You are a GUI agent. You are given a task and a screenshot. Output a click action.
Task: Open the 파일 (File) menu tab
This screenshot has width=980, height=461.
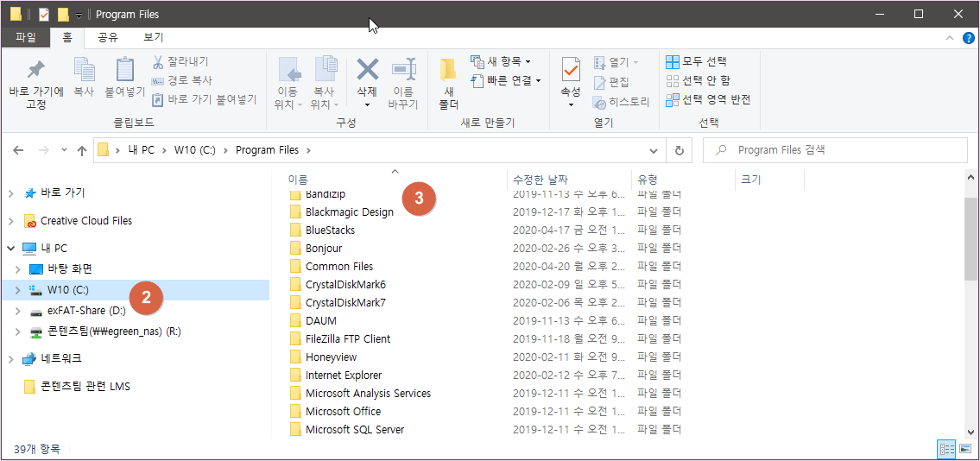click(x=26, y=37)
